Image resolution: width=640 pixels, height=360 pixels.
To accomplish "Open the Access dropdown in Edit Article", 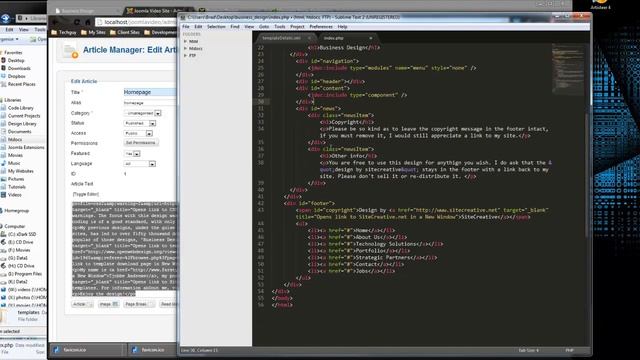I will [138, 133].
